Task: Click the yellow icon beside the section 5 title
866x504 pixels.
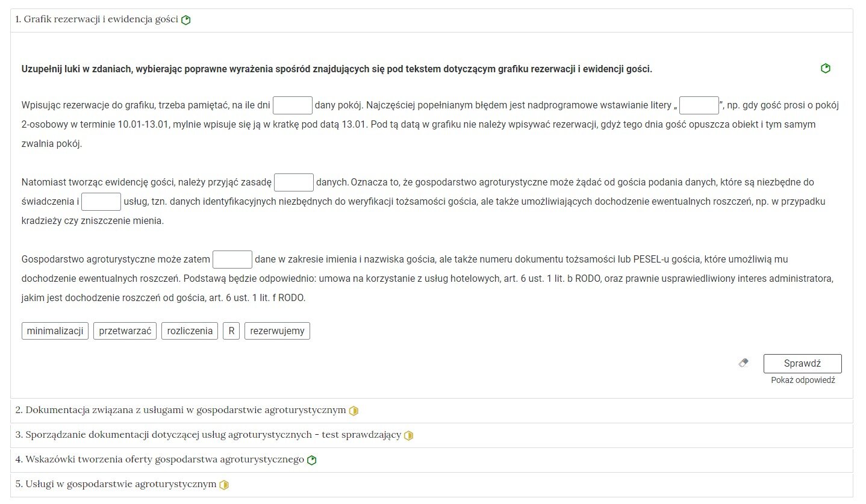Action: (x=224, y=485)
